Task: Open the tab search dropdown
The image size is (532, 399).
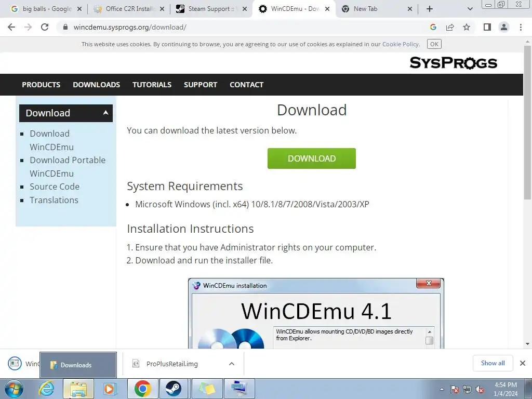Action: click(470, 9)
